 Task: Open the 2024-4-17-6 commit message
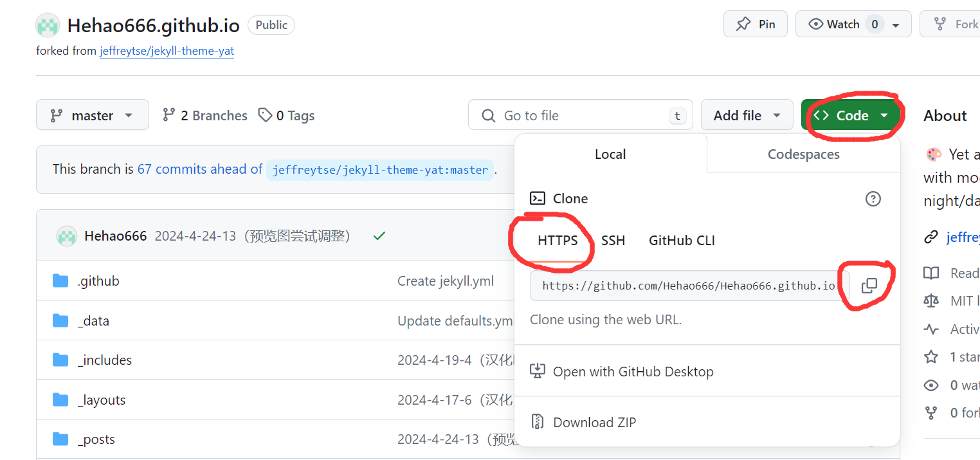[x=456, y=400]
